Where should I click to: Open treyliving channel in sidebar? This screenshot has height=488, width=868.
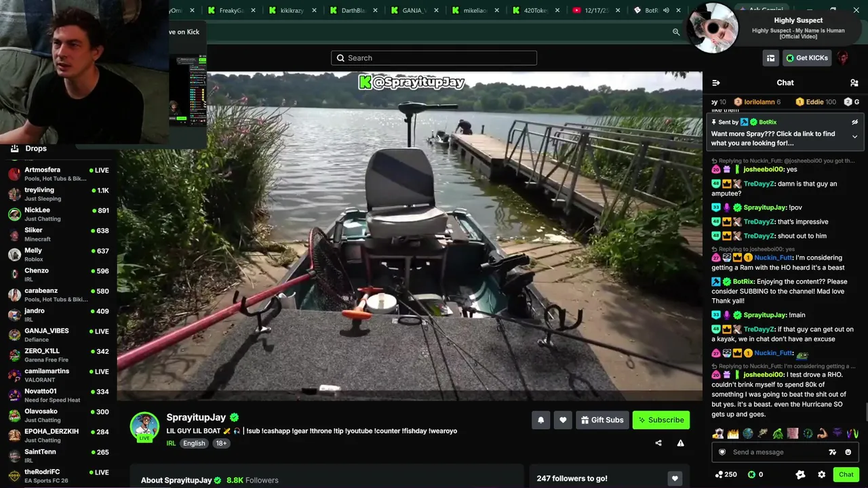tap(58, 194)
